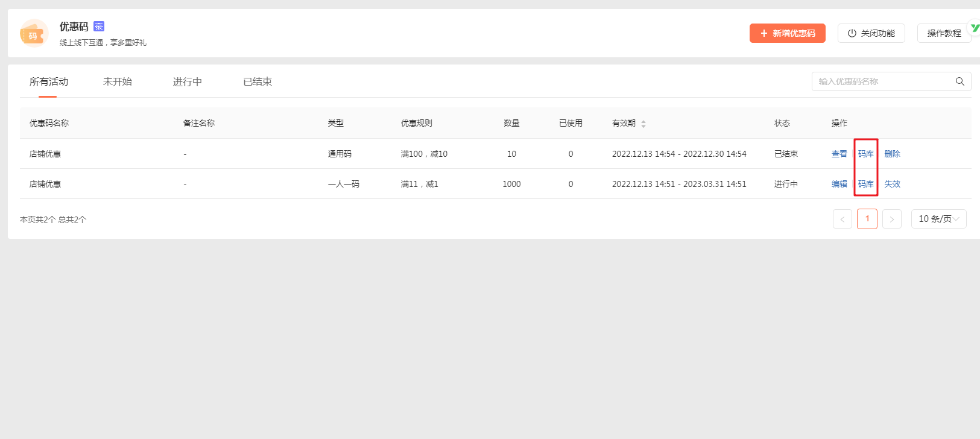Image resolution: width=980 pixels, height=439 pixels.
Task: Click 查看 link for 通用码 row
Action: coord(839,154)
